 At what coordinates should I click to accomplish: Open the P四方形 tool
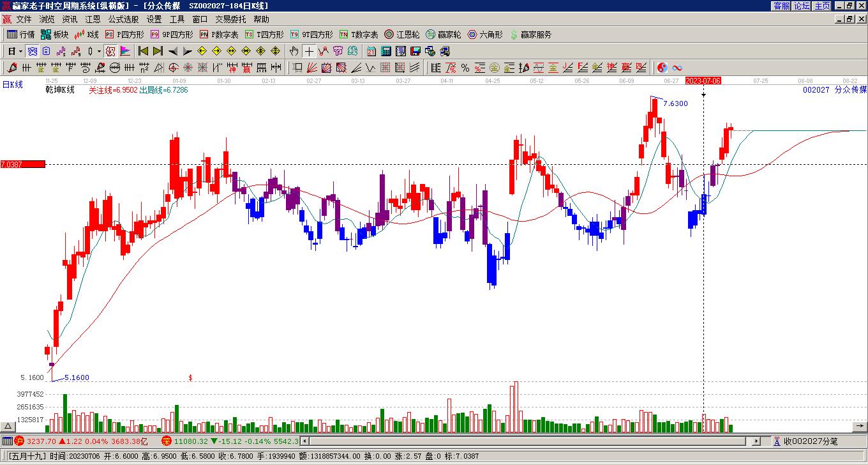[124, 34]
